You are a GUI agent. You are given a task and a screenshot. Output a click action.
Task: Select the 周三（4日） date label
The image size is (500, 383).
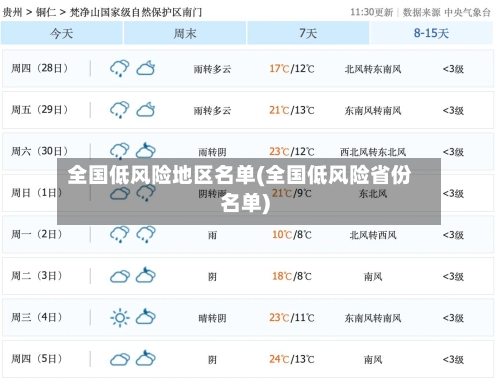click(37, 317)
